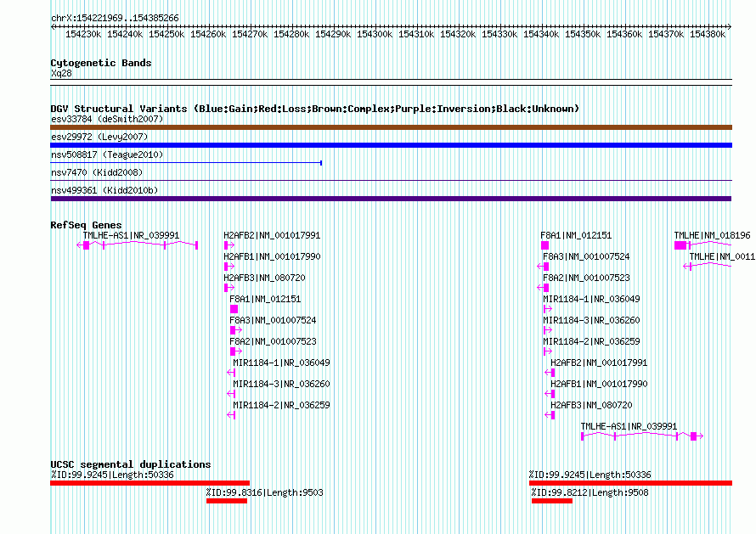
Task: Click the right-cluster H2AFB1|NM_001017990 label
Action: pyautogui.click(x=599, y=384)
